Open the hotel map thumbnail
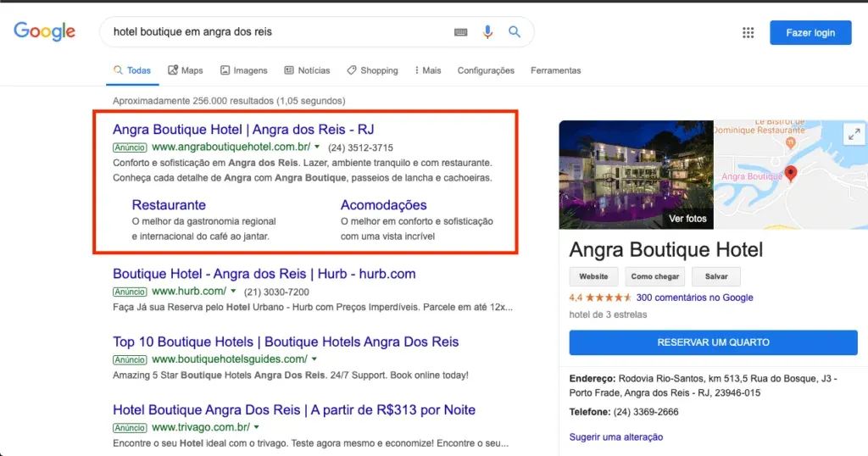868x456 pixels. pos(791,175)
